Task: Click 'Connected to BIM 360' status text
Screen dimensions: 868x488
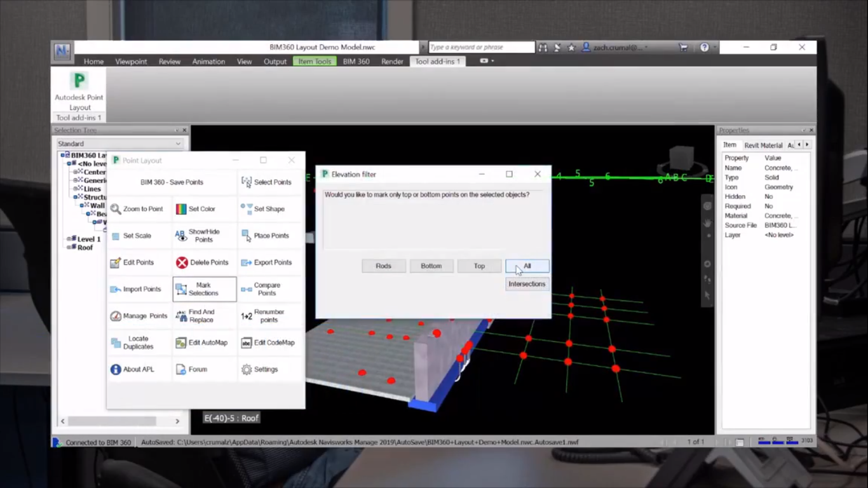Action: [98, 442]
